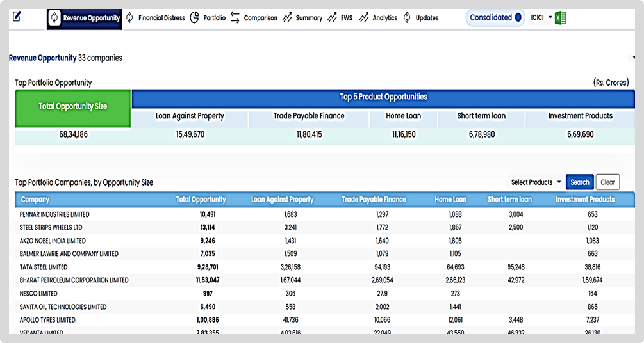
Task: Select the STEEL STRIPS WHEELS LTD row
Action: coord(325,227)
